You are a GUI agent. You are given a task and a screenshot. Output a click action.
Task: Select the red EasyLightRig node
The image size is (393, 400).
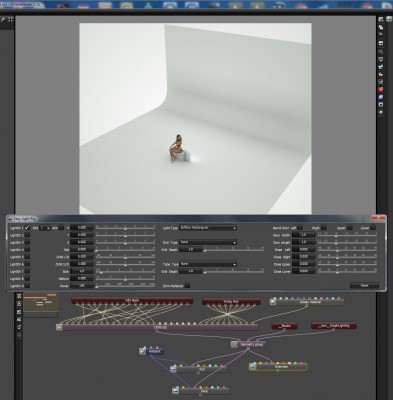[334, 325]
